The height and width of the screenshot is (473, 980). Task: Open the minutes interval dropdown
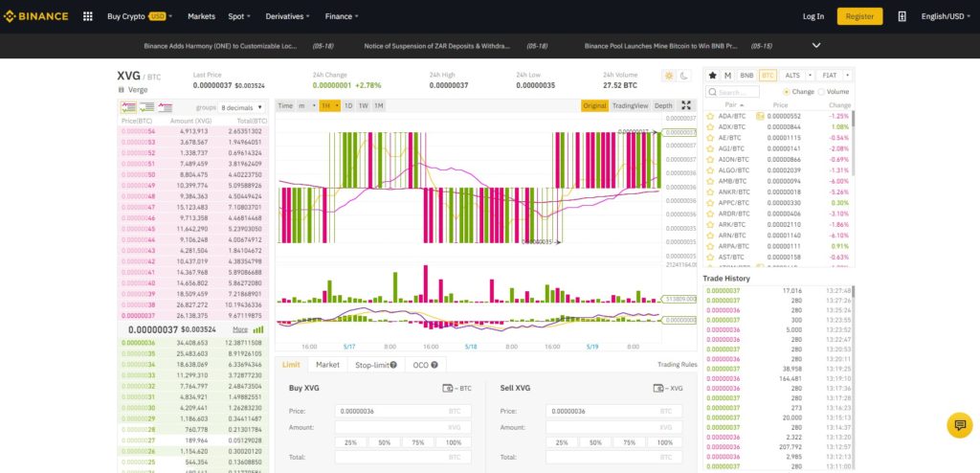point(307,105)
